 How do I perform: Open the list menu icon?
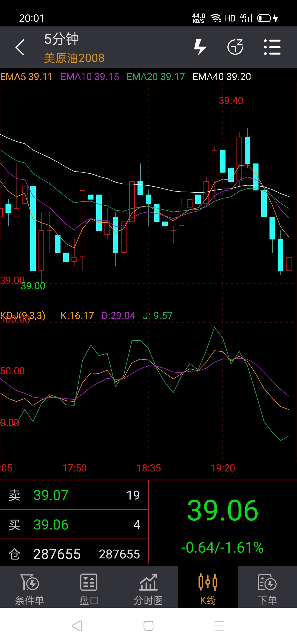272,47
